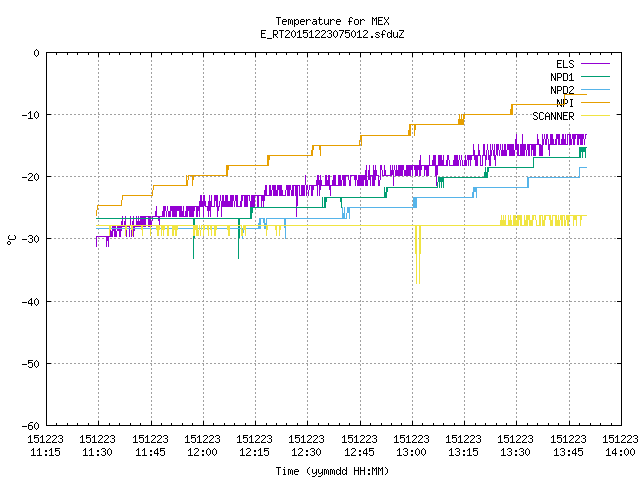Click the y-axis value -40

[31, 302]
